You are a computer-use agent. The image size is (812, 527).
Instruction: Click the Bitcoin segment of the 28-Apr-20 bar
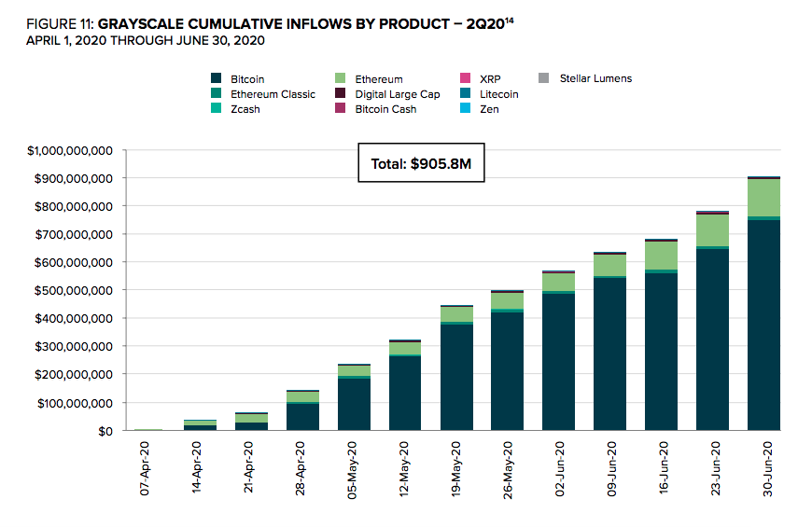point(303,417)
